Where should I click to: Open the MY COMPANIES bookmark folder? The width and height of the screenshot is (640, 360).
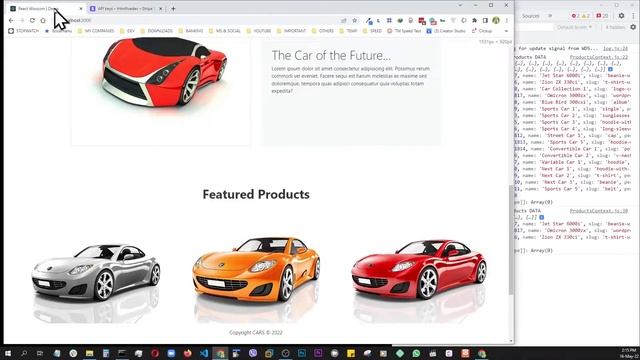point(96,31)
